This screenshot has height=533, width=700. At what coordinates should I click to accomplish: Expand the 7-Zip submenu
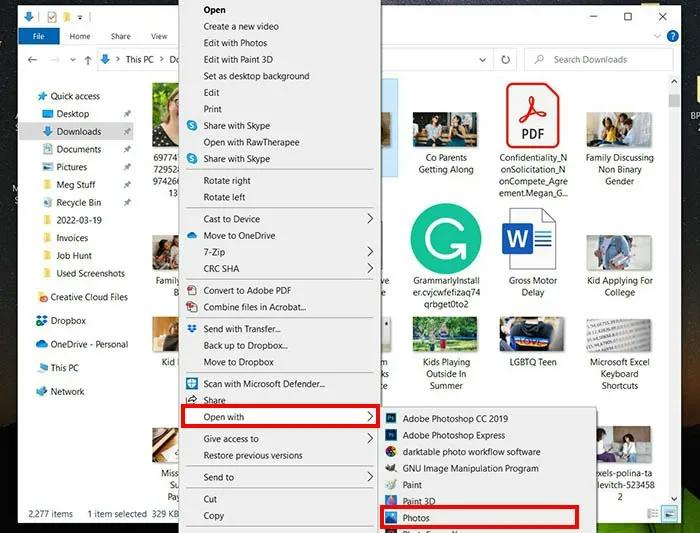point(280,252)
